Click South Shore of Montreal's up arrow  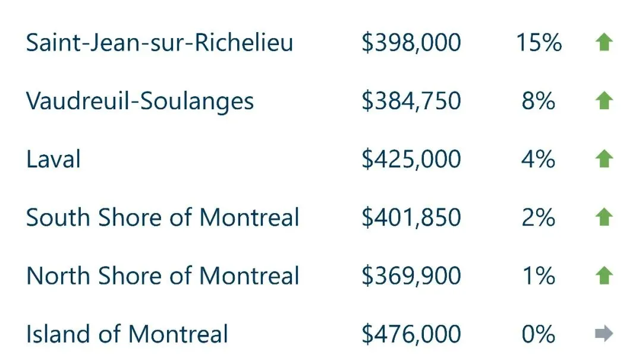pos(603,217)
